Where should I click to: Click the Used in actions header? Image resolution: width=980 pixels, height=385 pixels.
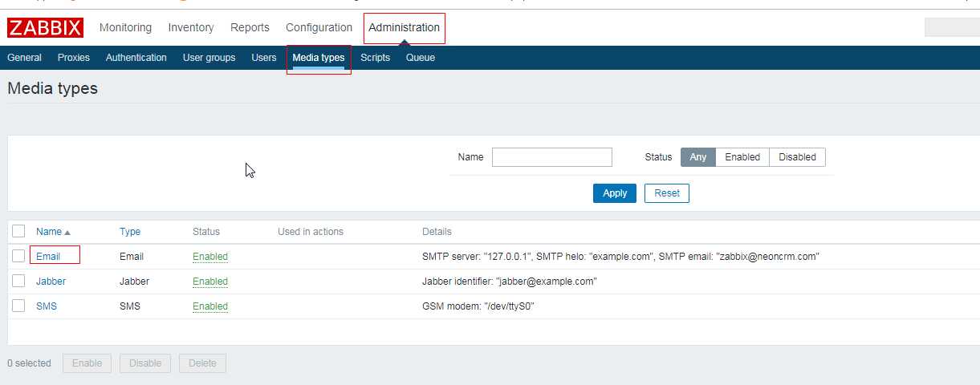pyautogui.click(x=311, y=232)
